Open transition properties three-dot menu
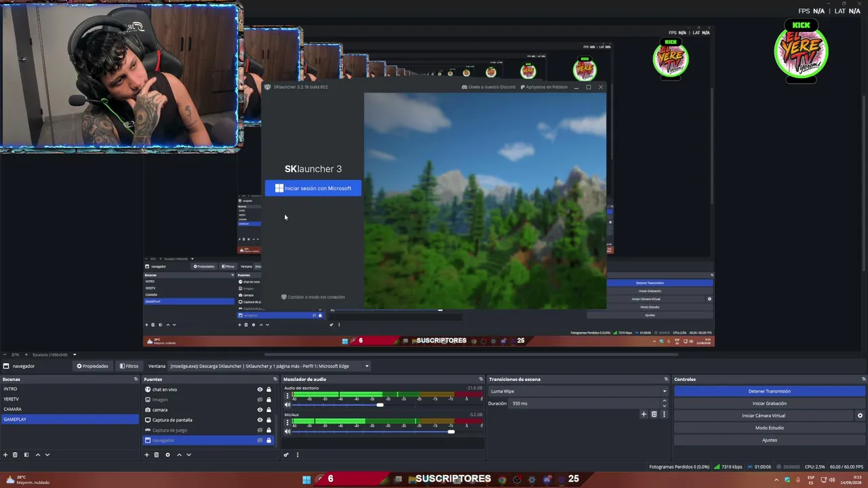Image resolution: width=868 pixels, height=488 pixels. [x=664, y=414]
